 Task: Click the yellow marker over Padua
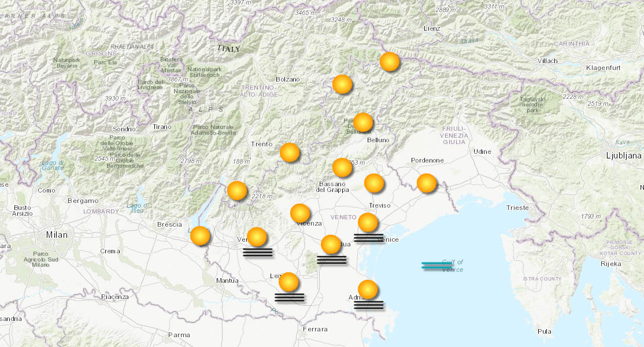pyautogui.click(x=331, y=245)
